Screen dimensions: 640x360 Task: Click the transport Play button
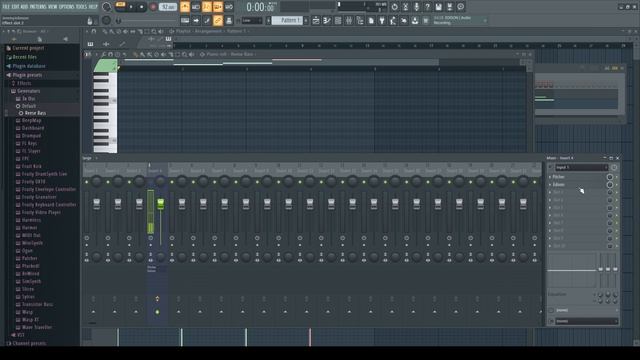(x=131, y=7)
